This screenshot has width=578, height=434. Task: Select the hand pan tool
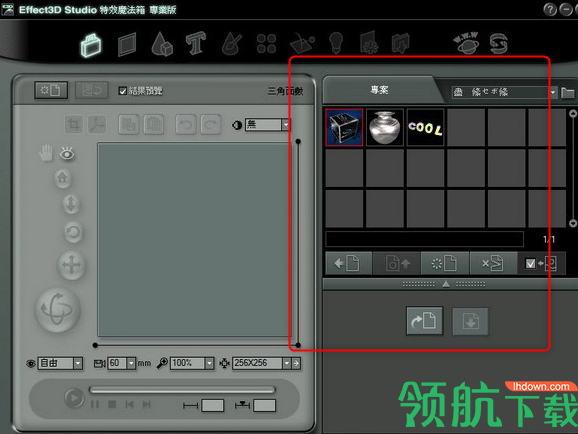click(x=46, y=153)
